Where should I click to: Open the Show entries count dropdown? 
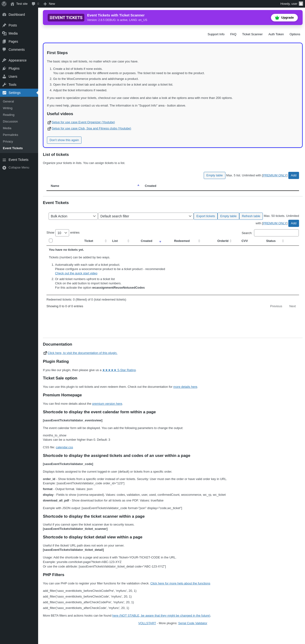tap(62, 233)
